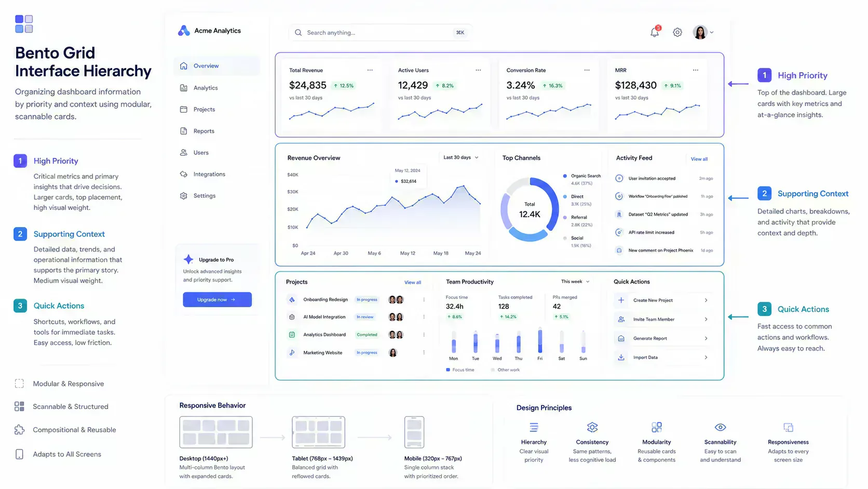Go to Analytics in the sidebar
The height and width of the screenshot is (489, 868).
coord(217,88)
